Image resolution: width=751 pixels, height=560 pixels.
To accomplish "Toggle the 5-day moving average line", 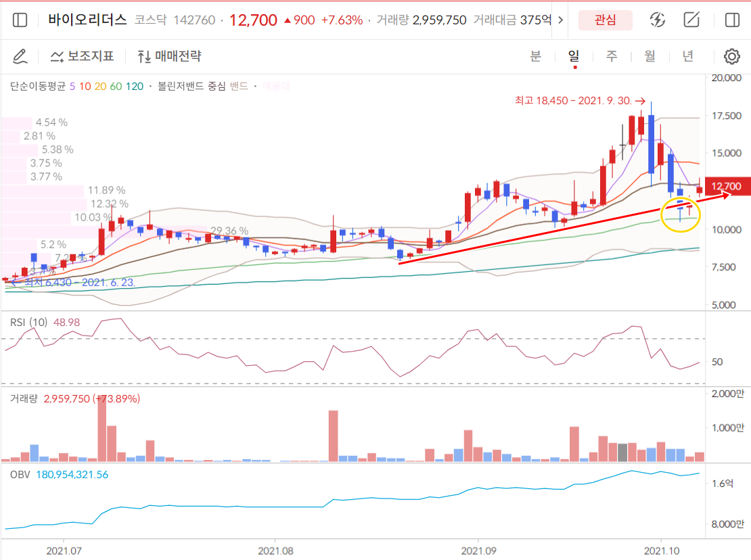I will pos(72,86).
